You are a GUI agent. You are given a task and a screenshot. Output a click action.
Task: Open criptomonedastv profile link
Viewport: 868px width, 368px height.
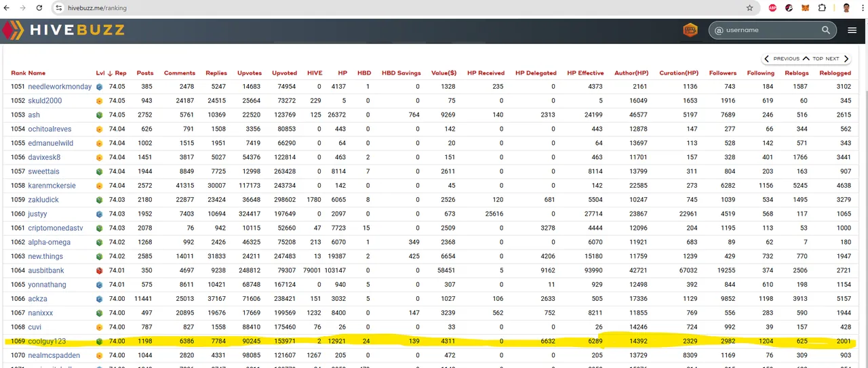[x=55, y=228]
